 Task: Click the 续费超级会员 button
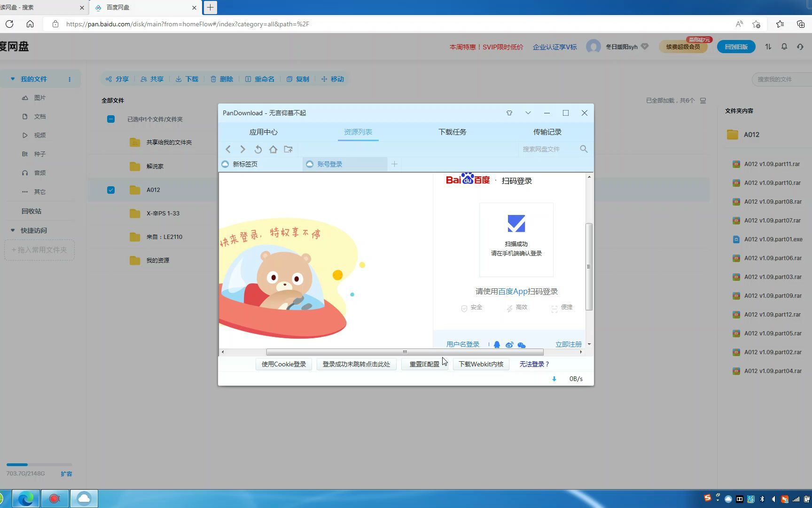pos(683,47)
